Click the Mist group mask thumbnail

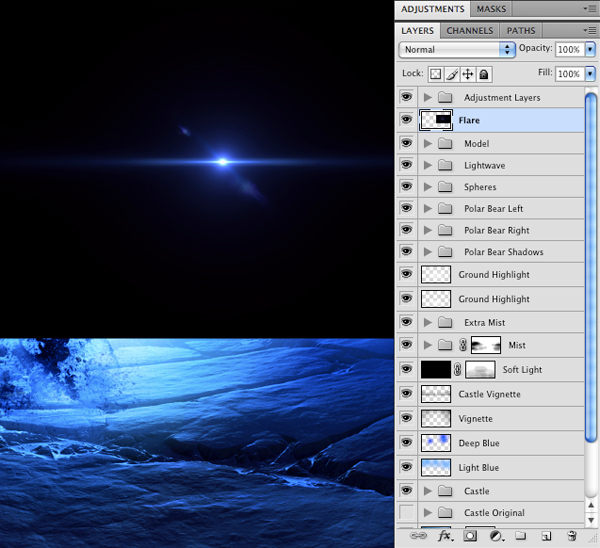[486, 345]
